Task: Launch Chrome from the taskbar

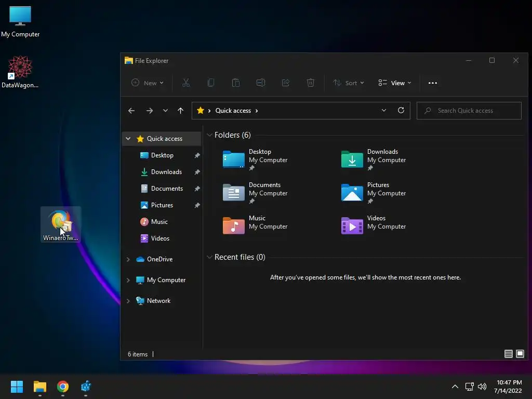Action: 63,387
